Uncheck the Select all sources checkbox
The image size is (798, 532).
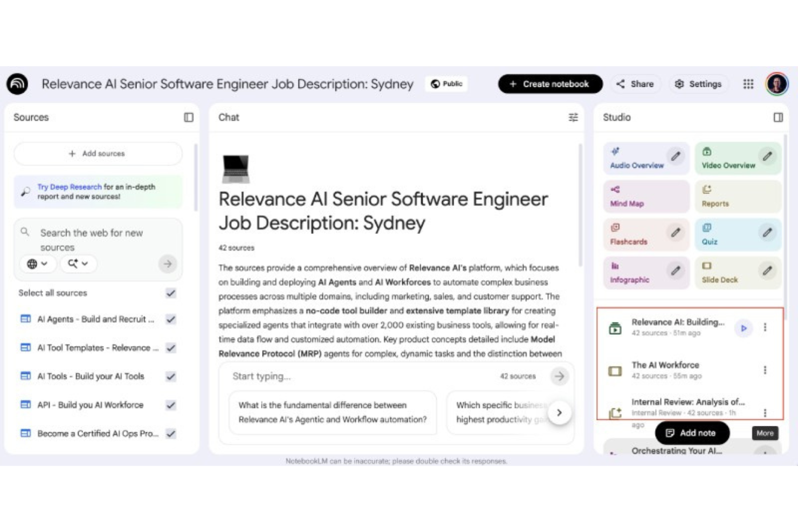(170, 293)
